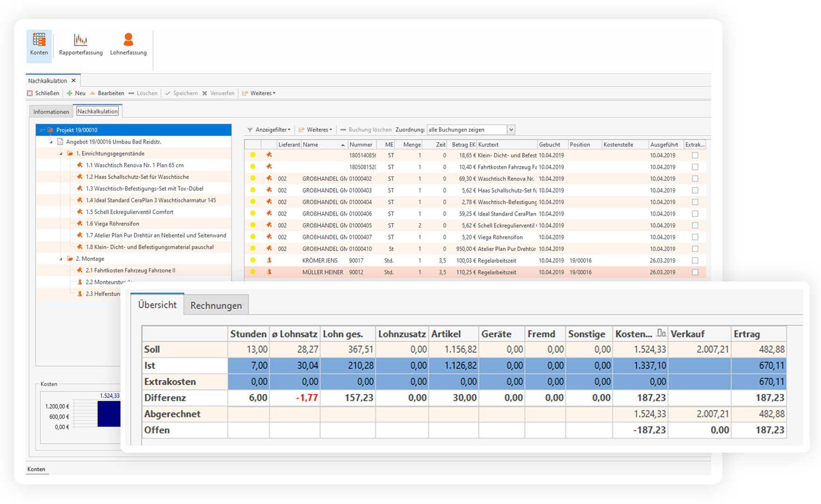Tick Extrakosten checkbox for 2,78 € row

(695, 202)
